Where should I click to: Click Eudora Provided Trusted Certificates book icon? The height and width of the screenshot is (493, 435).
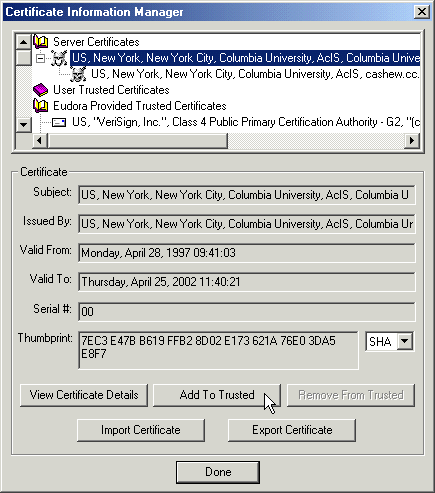[41, 106]
